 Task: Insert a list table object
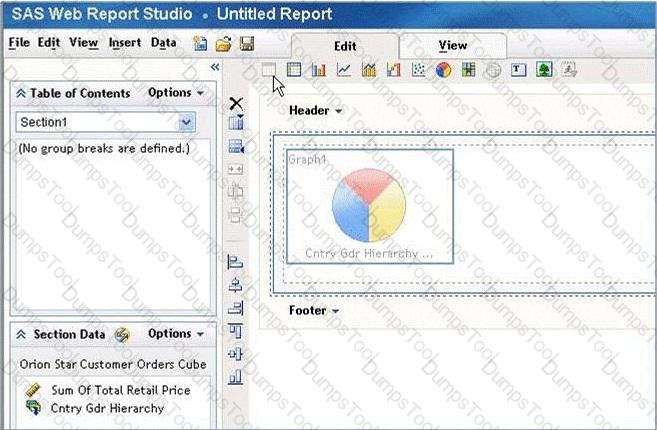[x=269, y=70]
